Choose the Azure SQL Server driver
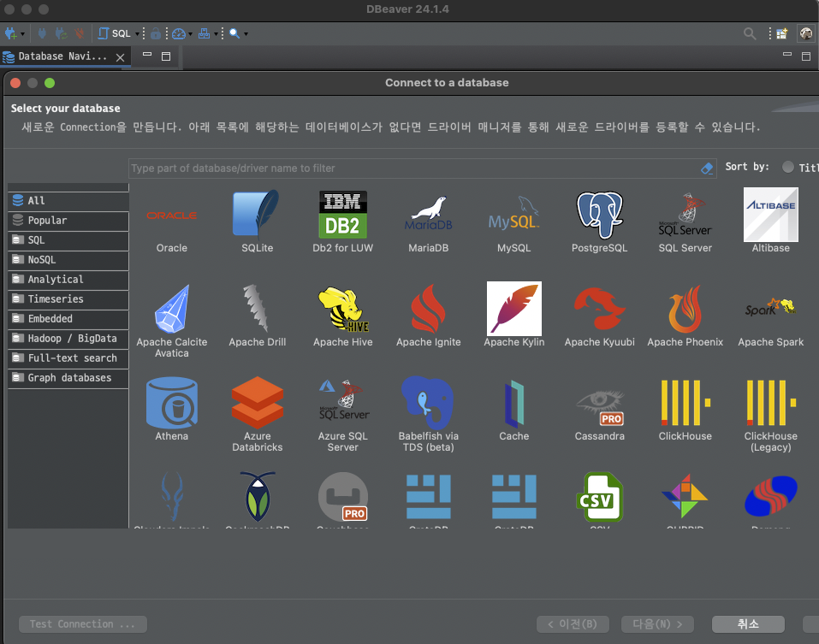The height and width of the screenshot is (644, 819). (343, 415)
